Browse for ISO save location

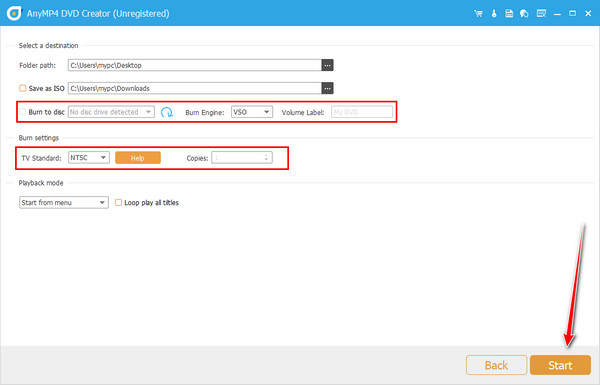(327, 88)
